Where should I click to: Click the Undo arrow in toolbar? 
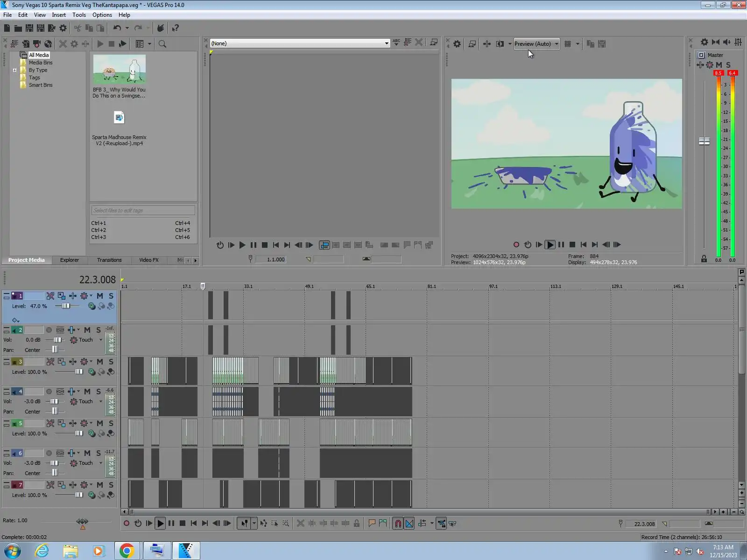[117, 28]
